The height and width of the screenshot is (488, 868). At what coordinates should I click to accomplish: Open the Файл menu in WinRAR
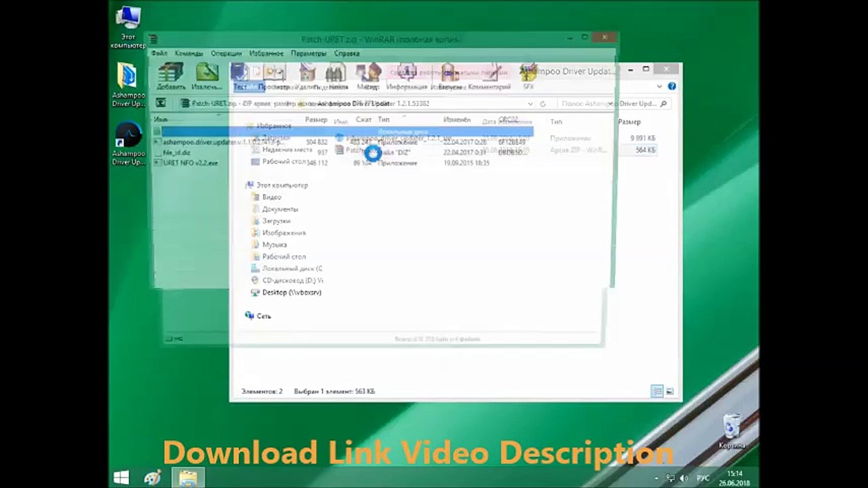coord(159,53)
